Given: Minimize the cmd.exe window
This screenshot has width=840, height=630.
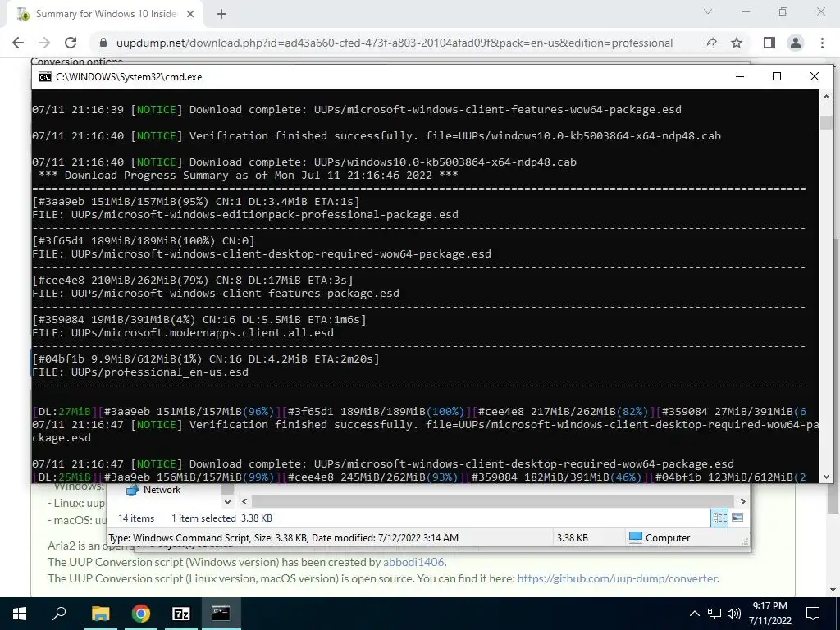Looking at the screenshot, I should tap(740, 76).
